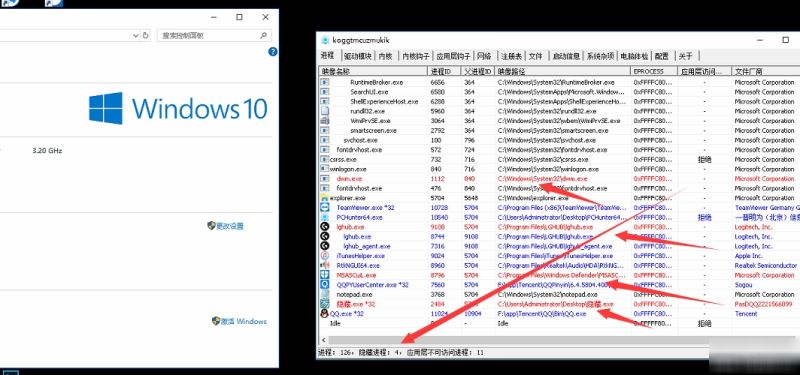Select the Idle process row

coord(559,323)
